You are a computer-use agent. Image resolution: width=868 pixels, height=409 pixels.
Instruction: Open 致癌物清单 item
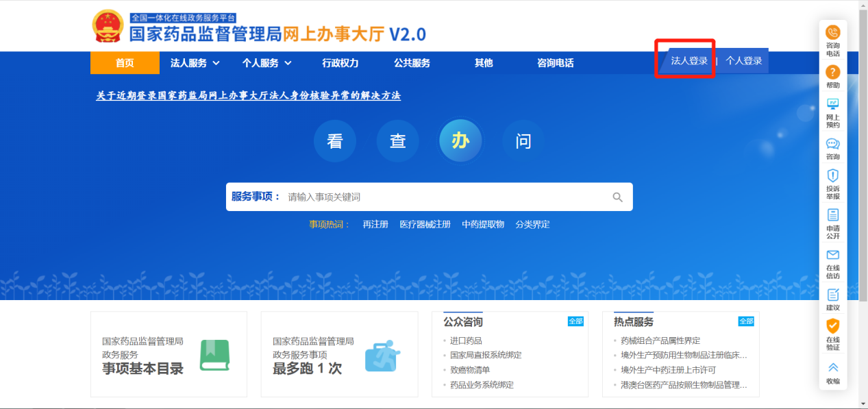coord(470,370)
